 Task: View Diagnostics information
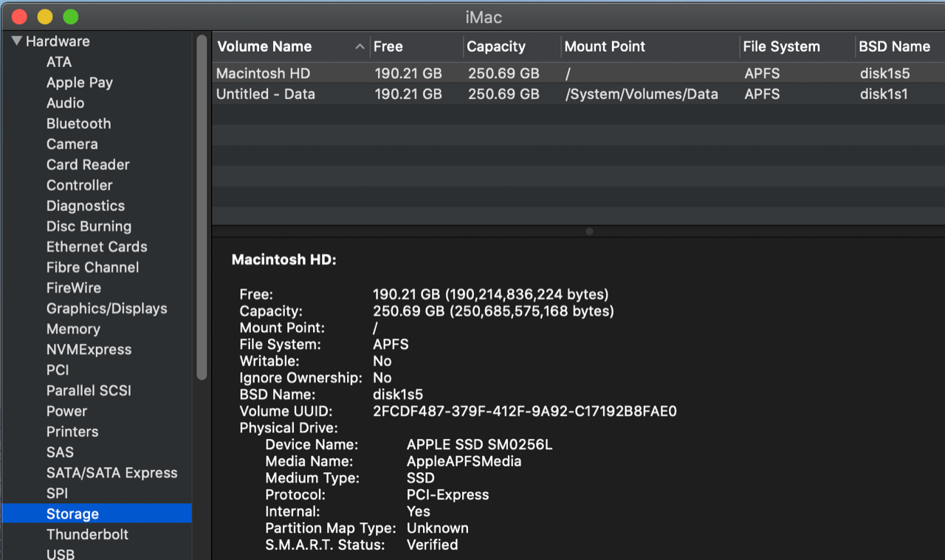(x=86, y=206)
